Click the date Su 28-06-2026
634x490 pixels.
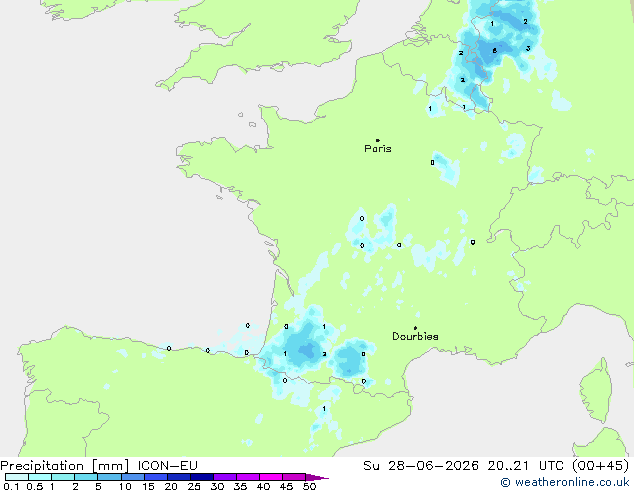click(x=421, y=466)
